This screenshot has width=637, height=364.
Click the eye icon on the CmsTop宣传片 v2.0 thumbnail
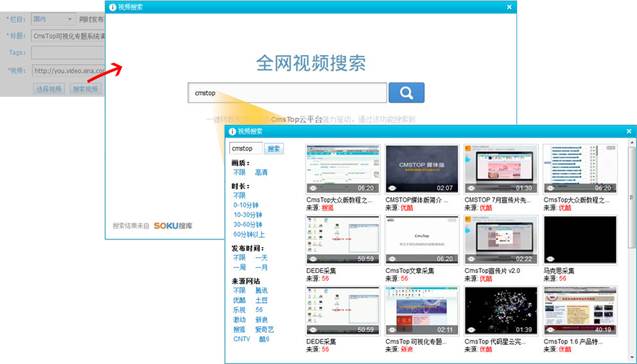(471, 259)
